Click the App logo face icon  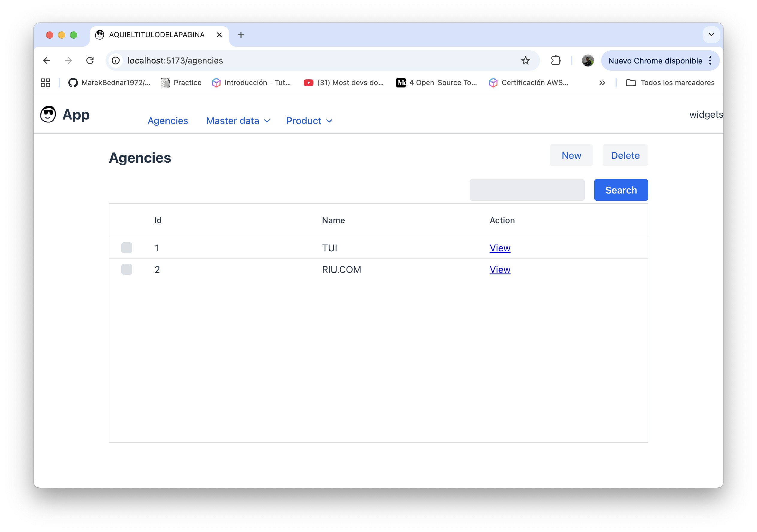[48, 114]
